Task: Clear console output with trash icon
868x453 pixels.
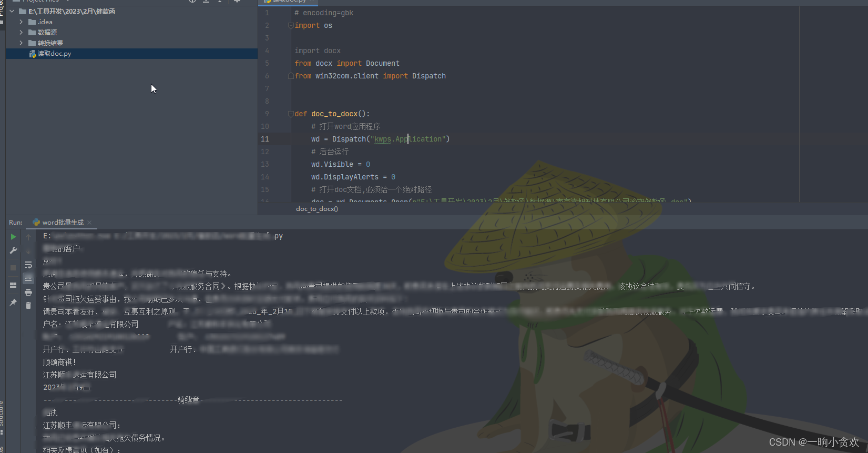Action: (28, 306)
